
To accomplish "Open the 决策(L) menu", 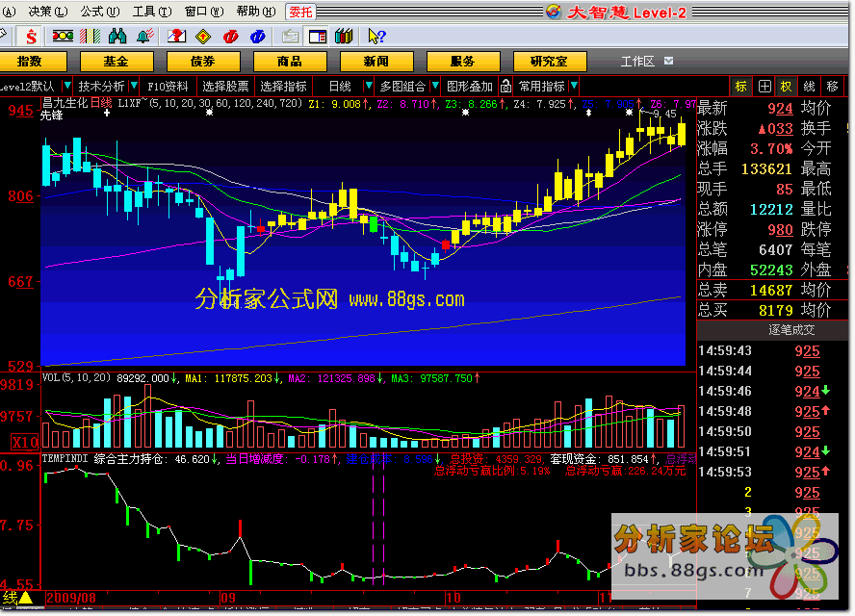I will (x=48, y=12).
